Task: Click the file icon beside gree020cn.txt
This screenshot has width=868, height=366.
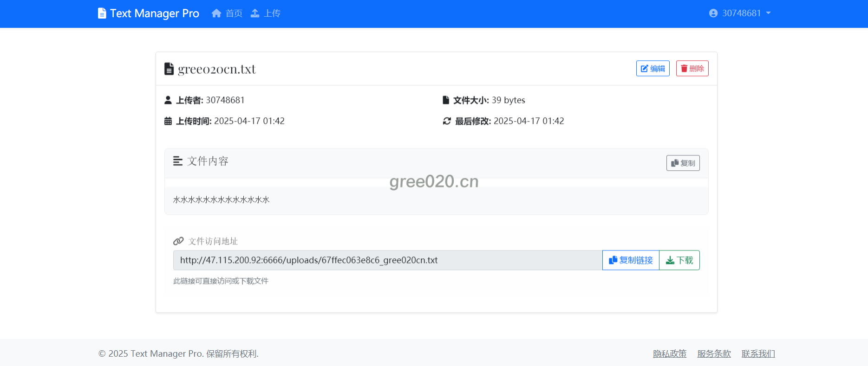Action: (x=169, y=69)
